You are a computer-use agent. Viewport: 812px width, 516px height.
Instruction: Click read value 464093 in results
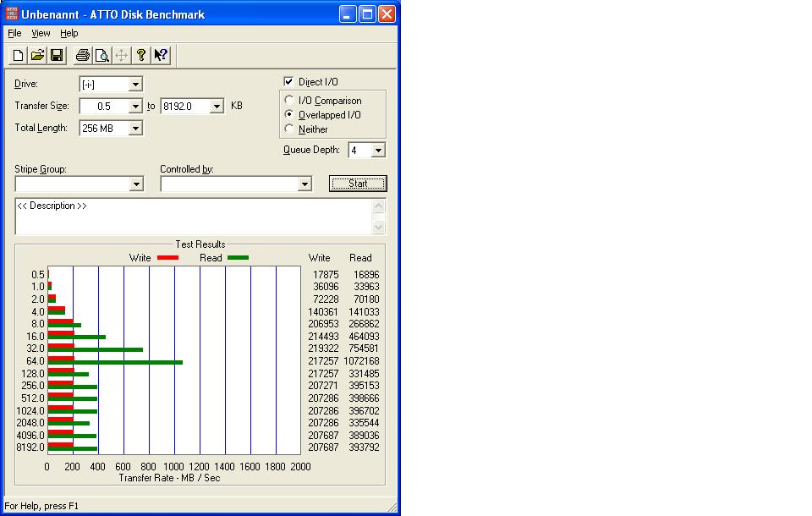(x=364, y=336)
